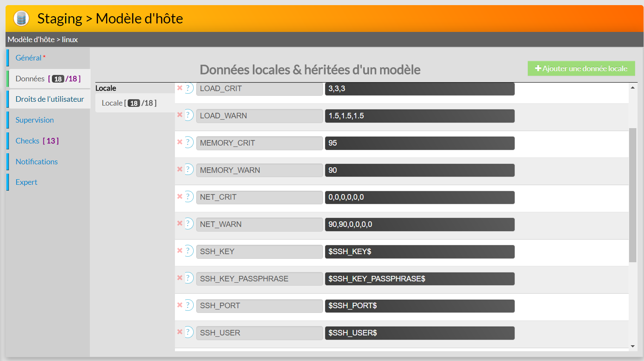Click help icon next to SSH_PORT
Image resolution: width=644 pixels, height=361 pixels.
point(189,305)
